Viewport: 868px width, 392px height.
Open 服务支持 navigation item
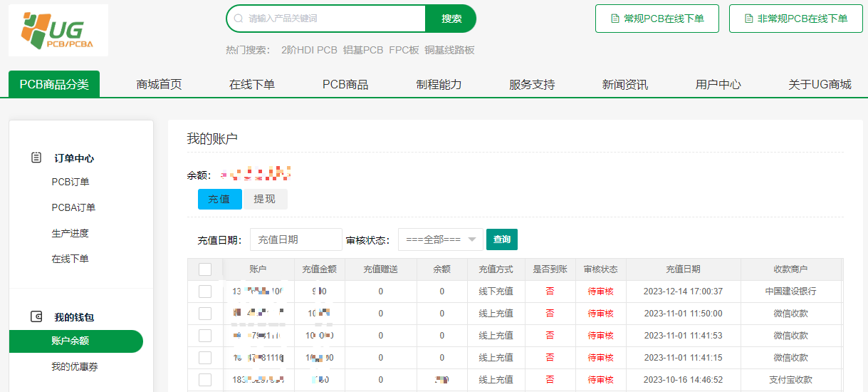pyautogui.click(x=532, y=84)
